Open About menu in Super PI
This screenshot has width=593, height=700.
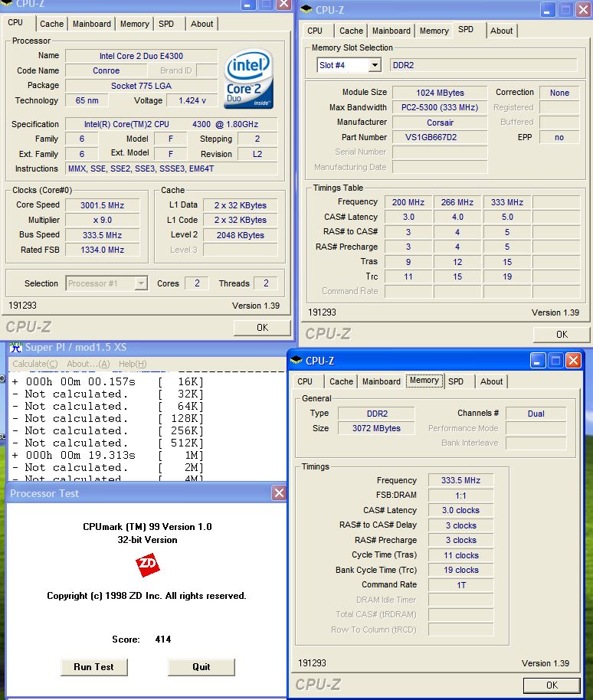point(88,364)
